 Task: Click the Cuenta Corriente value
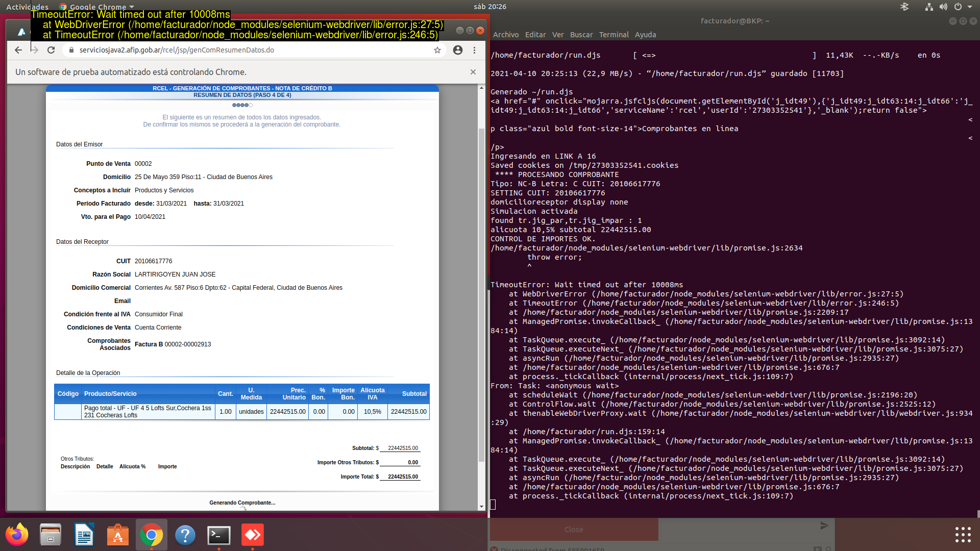click(x=158, y=328)
